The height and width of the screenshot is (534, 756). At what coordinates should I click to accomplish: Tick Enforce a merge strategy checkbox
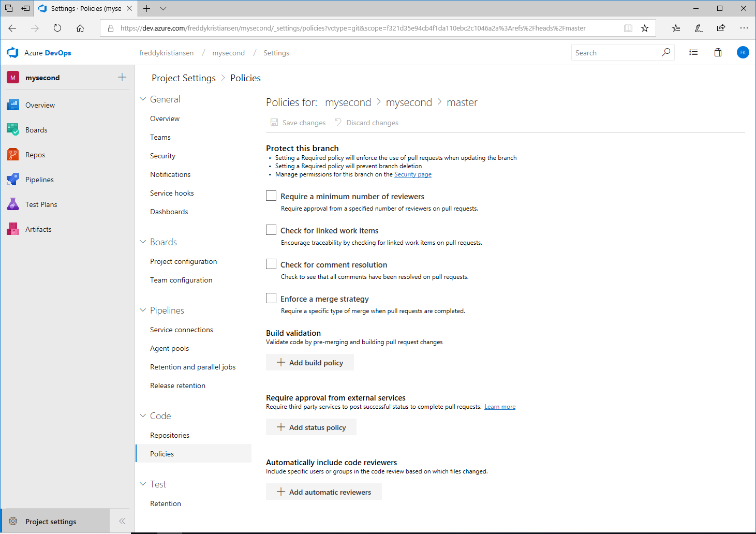pyautogui.click(x=271, y=299)
